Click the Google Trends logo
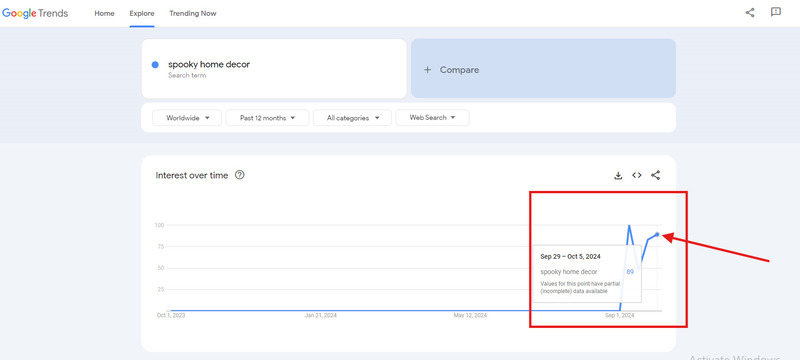The height and width of the screenshot is (360, 800). pos(35,13)
